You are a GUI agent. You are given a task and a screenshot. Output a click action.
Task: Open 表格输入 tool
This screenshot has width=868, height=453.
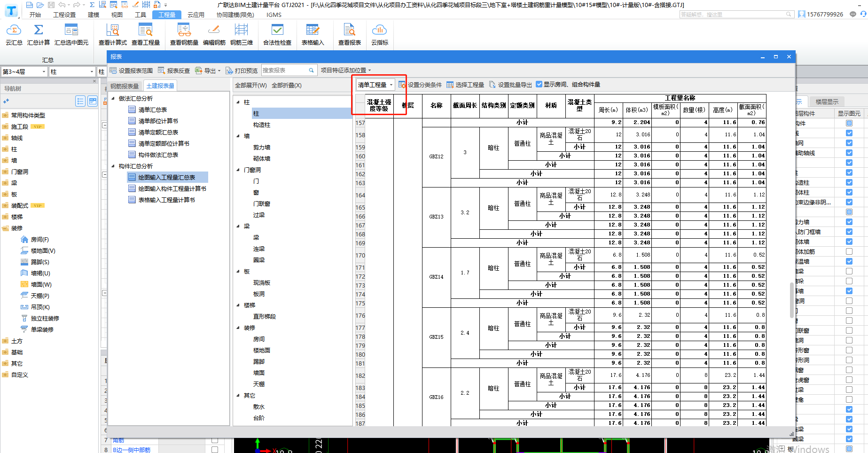[313, 35]
